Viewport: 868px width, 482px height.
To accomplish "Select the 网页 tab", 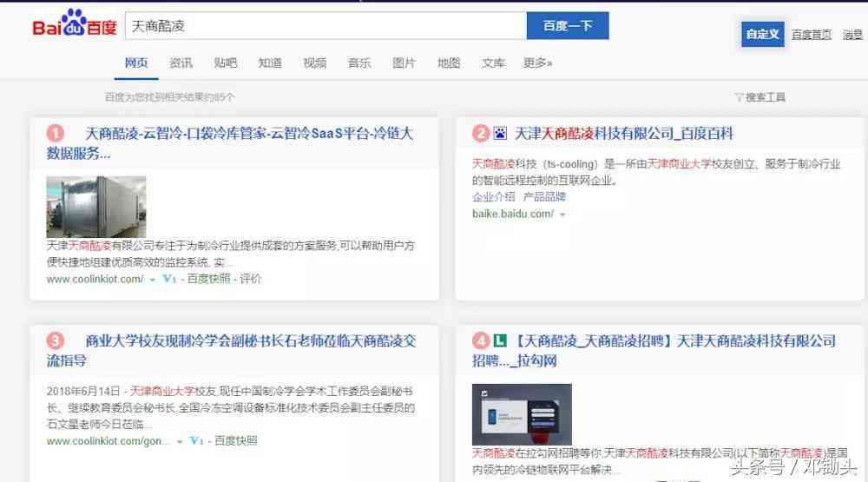I will pos(136,63).
